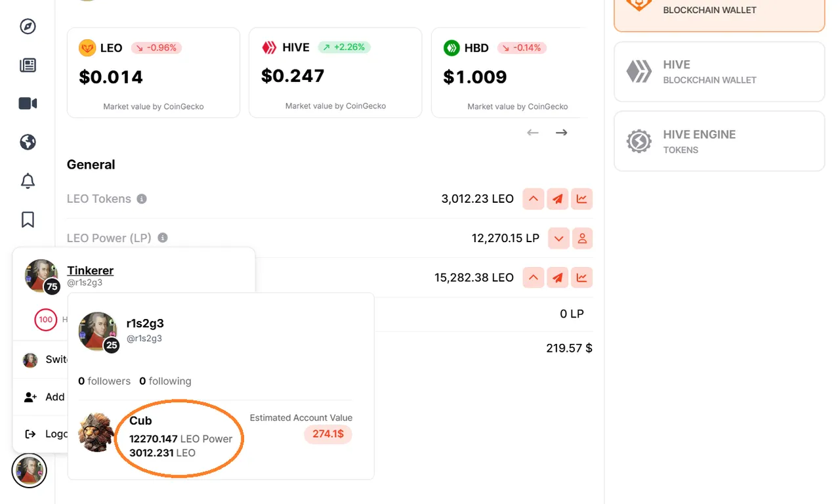Open the Tinkerer profile link

tap(91, 270)
